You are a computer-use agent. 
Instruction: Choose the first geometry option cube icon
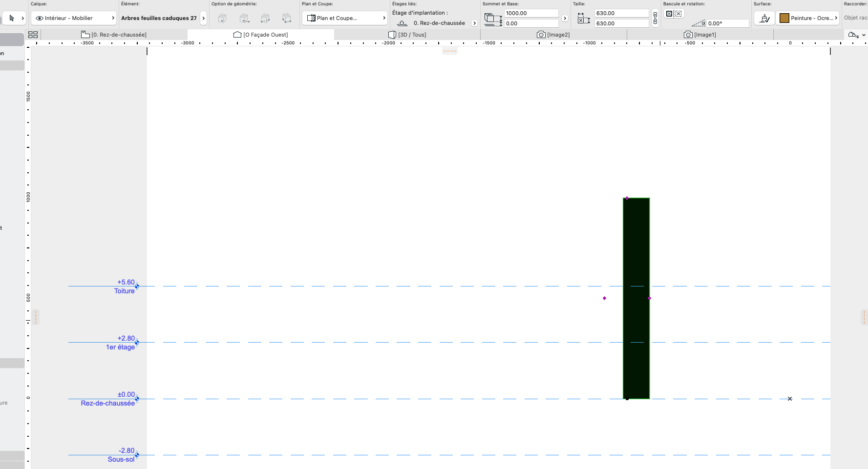tap(222, 18)
